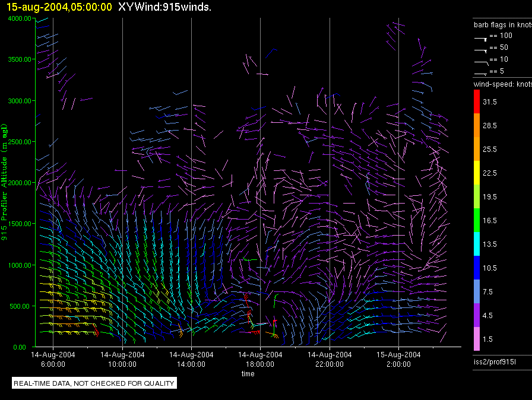Click the 5-knot barb flag legend symbol

[481, 74]
